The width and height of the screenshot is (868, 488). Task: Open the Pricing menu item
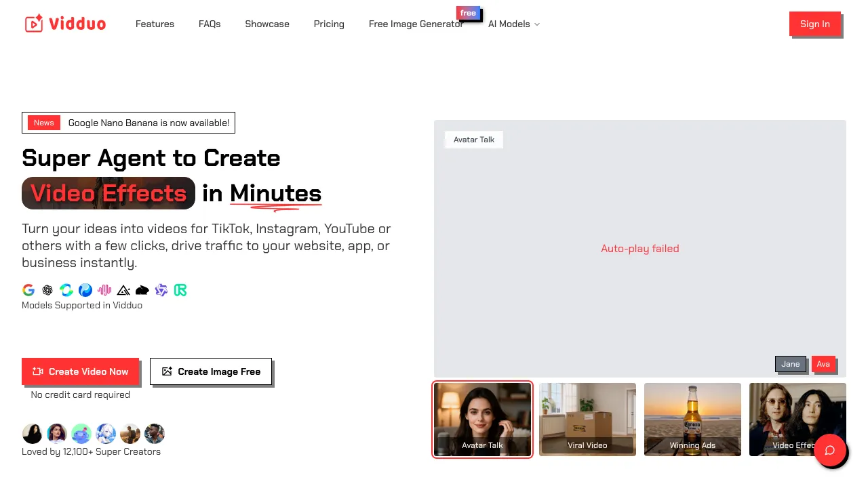coord(329,24)
